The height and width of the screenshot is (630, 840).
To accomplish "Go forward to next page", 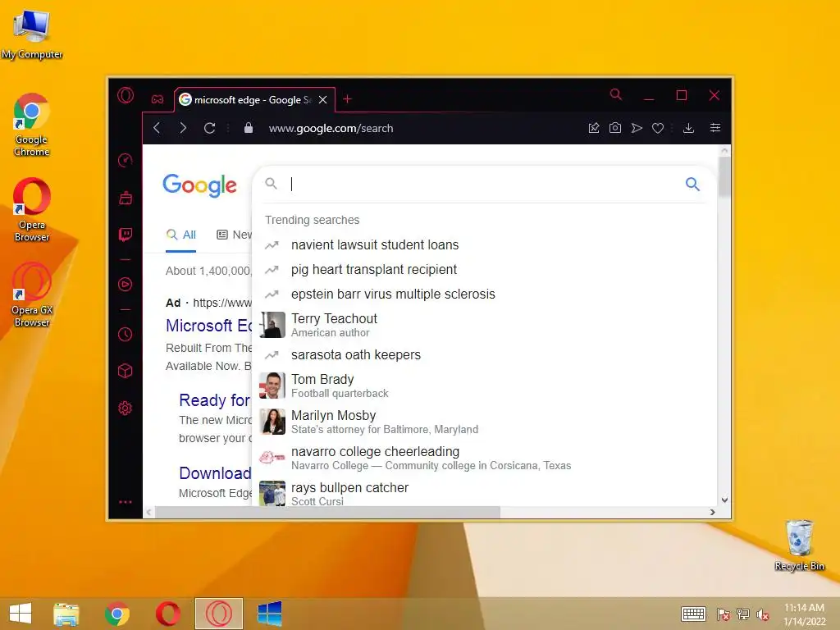I will click(183, 128).
